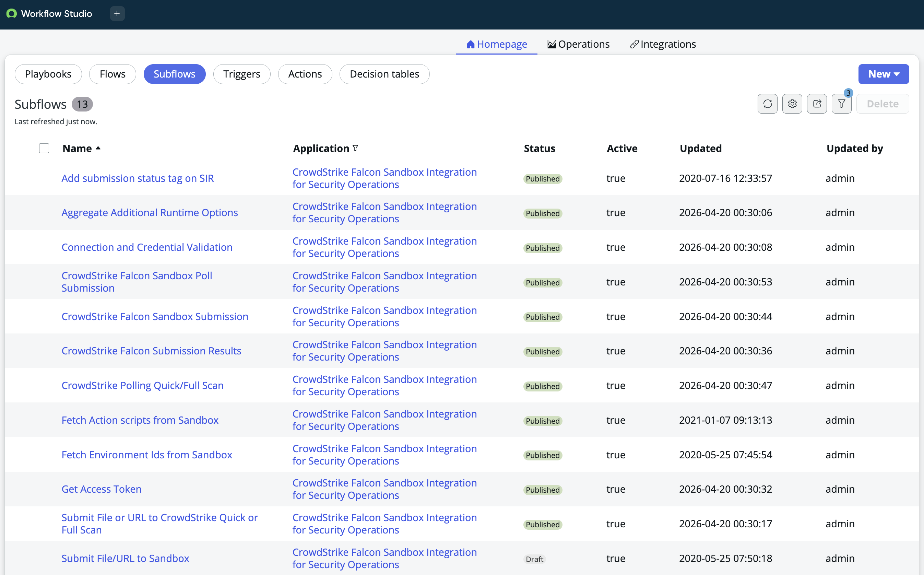Click Application link in Fetch Action scripts row
Image resolution: width=924 pixels, height=575 pixels.
pos(384,420)
